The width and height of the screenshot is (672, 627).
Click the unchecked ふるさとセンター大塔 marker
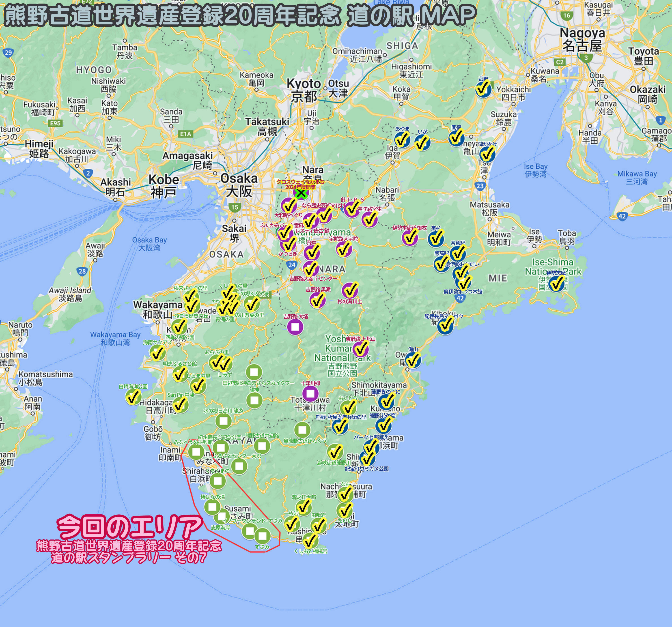click(x=239, y=466)
